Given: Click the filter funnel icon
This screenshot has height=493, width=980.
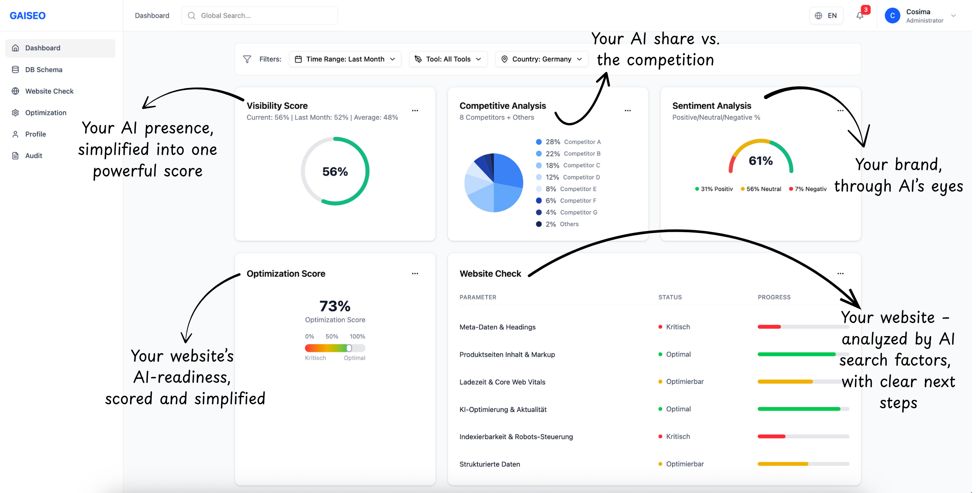Looking at the screenshot, I should 247,59.
